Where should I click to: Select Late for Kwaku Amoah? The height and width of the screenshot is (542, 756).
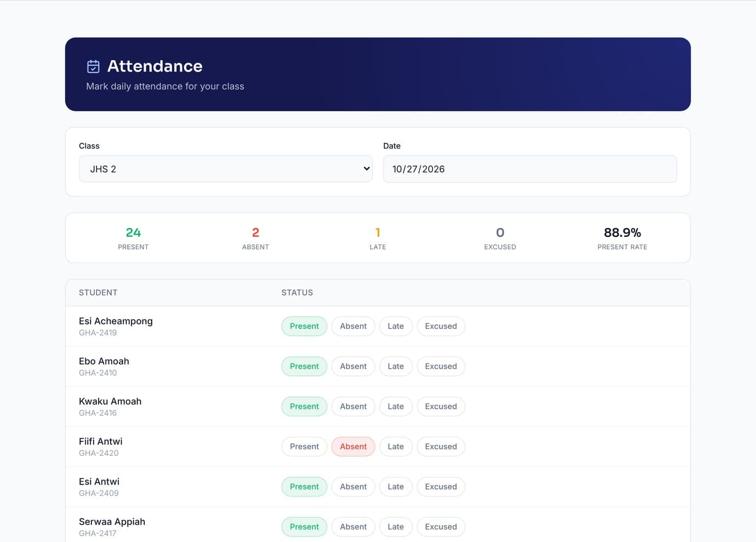(x=396, y=406)
